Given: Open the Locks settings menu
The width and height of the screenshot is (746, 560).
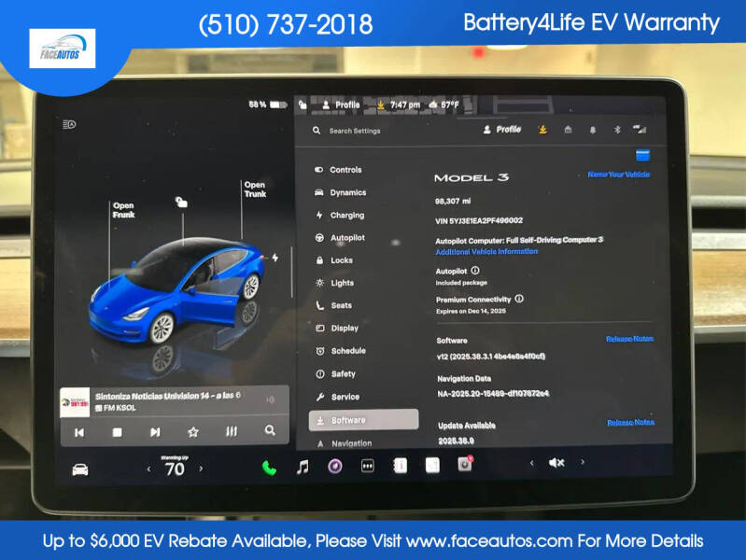Looking at the screenshot, I should 334,260.
